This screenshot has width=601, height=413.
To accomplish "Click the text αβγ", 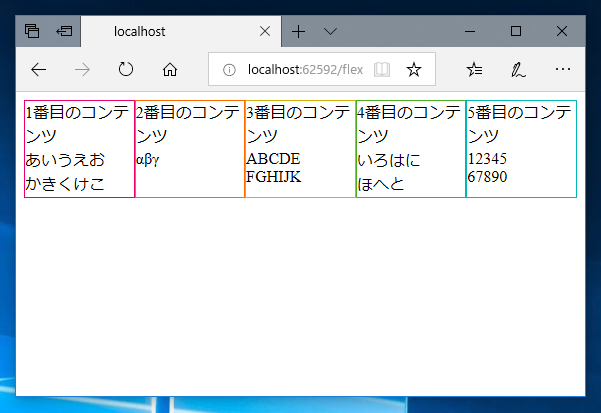I will (148, 159).
